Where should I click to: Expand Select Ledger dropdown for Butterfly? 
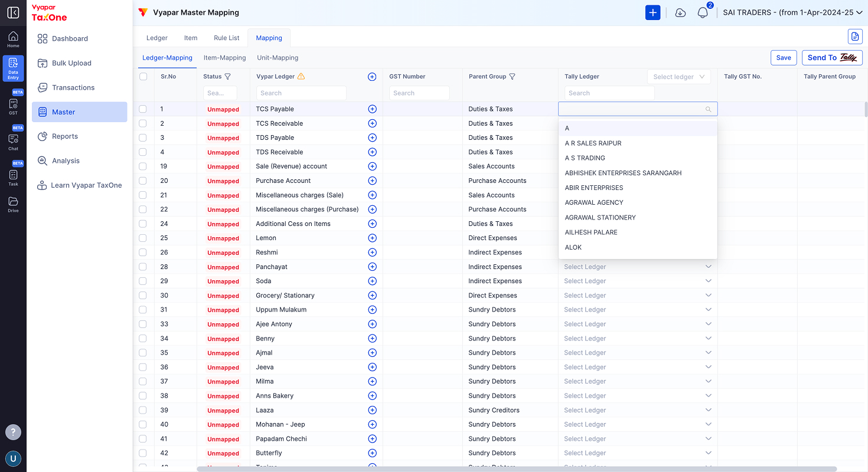638,453
